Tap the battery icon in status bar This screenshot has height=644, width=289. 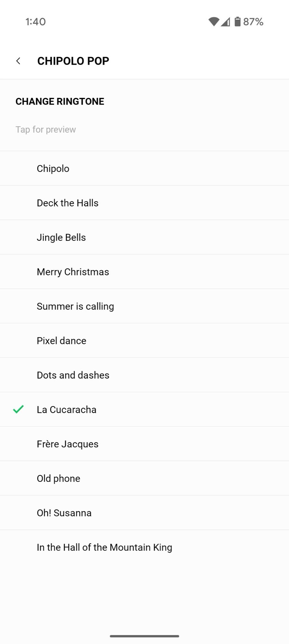coord(238,22)
